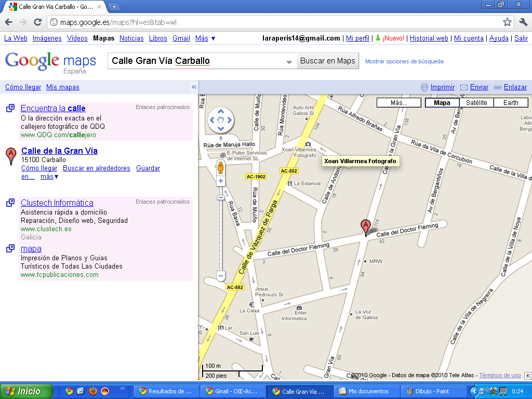532x399 pixels.
Task: Switch to Dibujo - Paint taskbar window
Action: pyautogui.click(x=433, y=391)
